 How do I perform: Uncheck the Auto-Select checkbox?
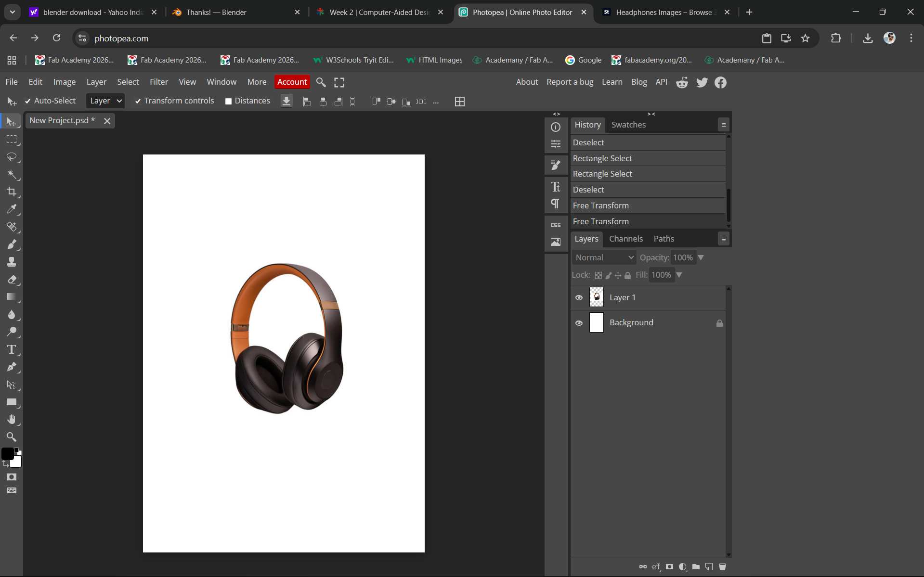click(28, 101)
